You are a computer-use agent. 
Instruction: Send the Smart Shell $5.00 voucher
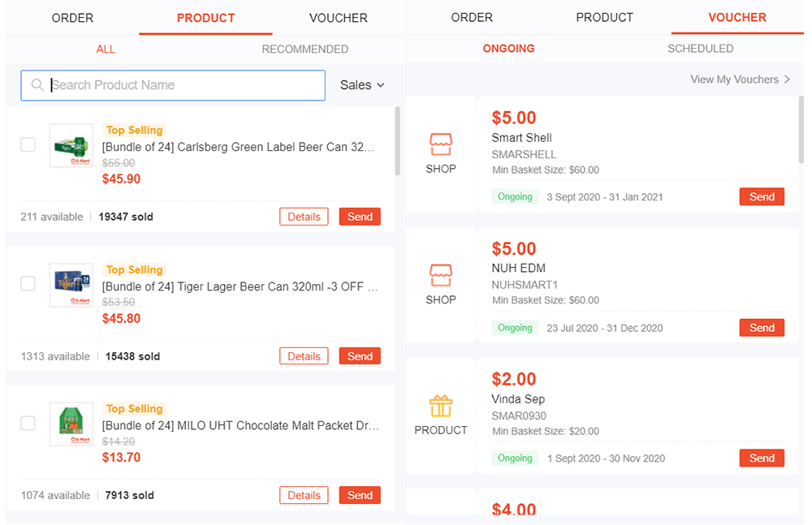(762, 196)
